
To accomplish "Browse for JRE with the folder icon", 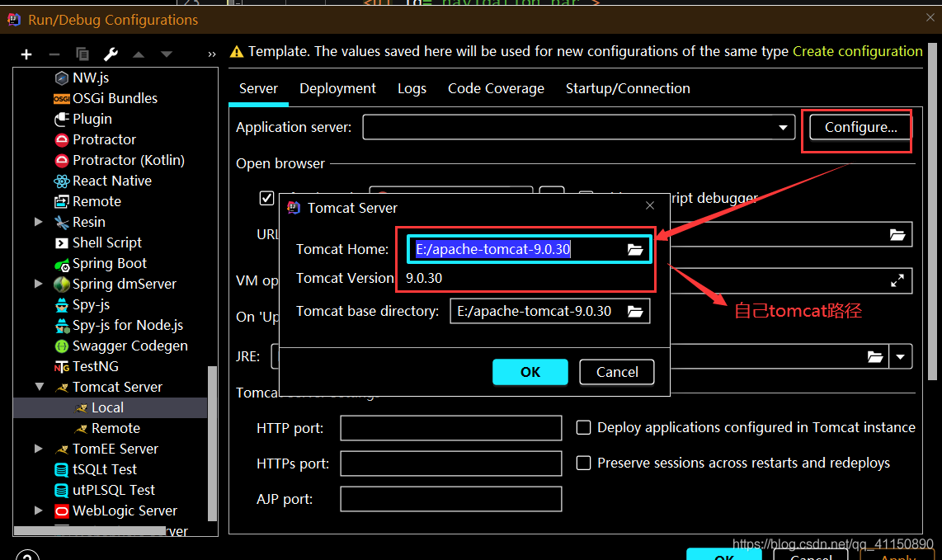I will pyautogui.click(x=874, y=357).
